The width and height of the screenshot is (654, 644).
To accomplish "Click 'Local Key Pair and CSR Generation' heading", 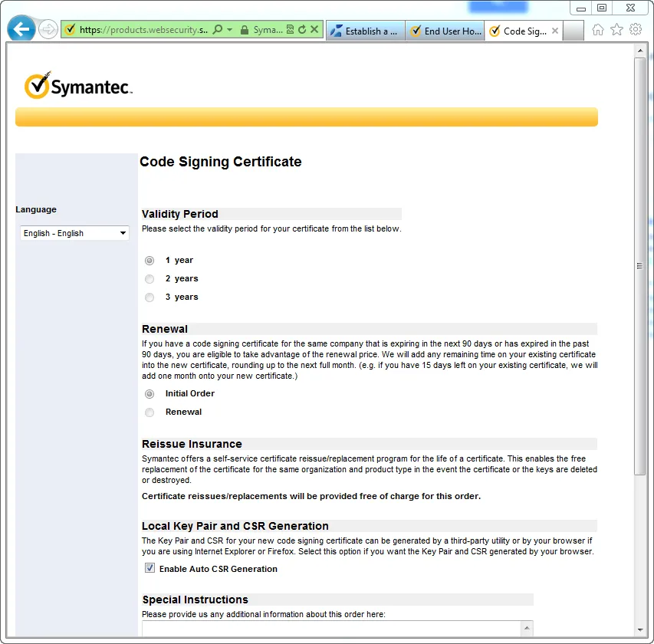I will pyautogui.click(x=235, y=526).
